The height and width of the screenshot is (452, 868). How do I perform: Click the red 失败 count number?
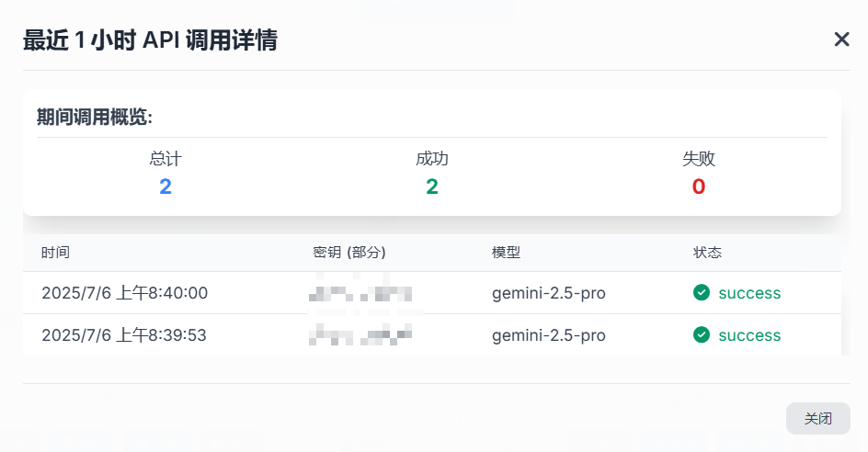pyautogui.click(x=699, y=187)
